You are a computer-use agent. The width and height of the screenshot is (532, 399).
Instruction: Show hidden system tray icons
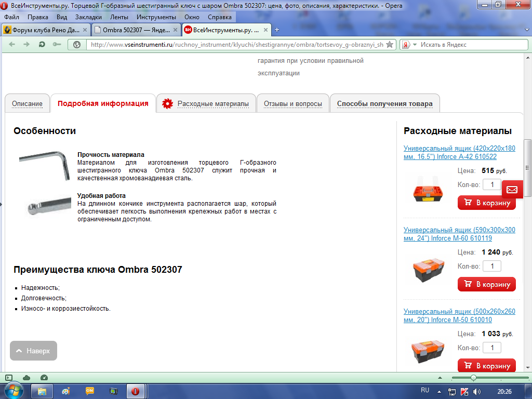point(439,392)
